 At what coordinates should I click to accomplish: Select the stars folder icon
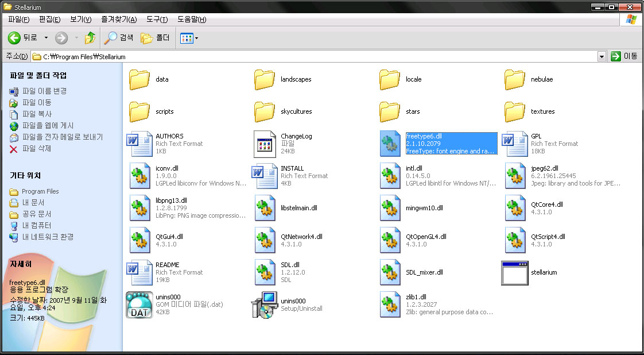click(x=390, y=112)
